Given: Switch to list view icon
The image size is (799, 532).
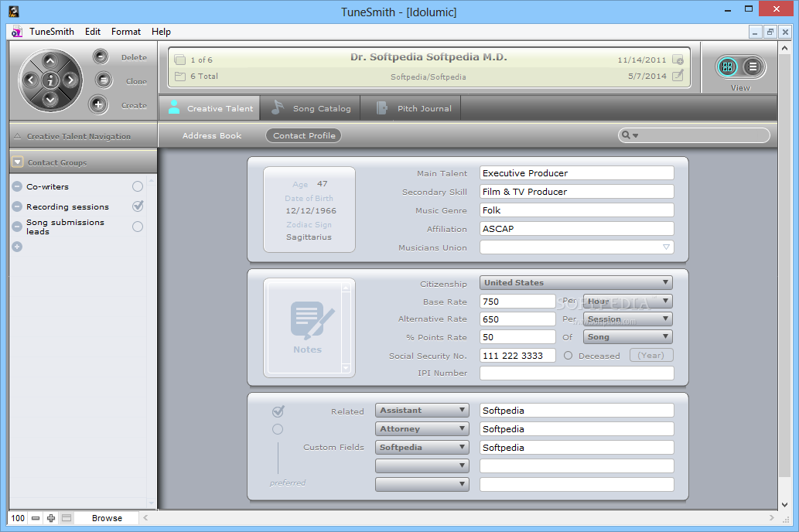Looking at the screenshot, I should click(753, 66).
